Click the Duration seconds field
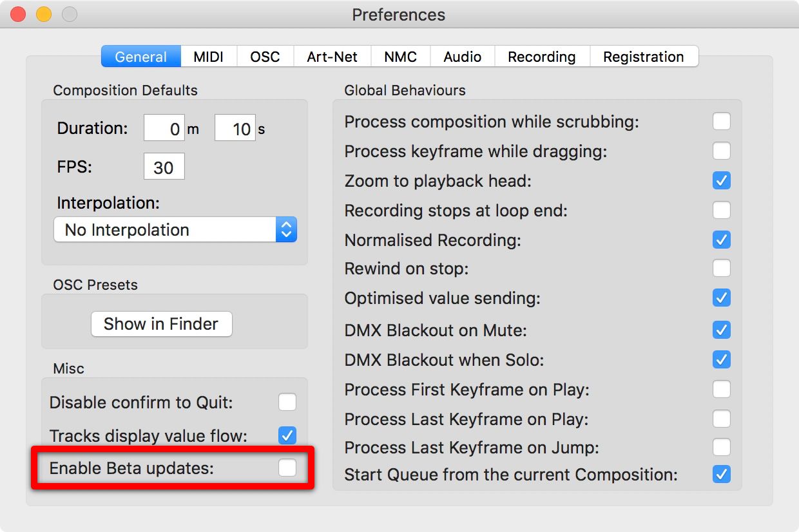 click(x=235, y=128)
